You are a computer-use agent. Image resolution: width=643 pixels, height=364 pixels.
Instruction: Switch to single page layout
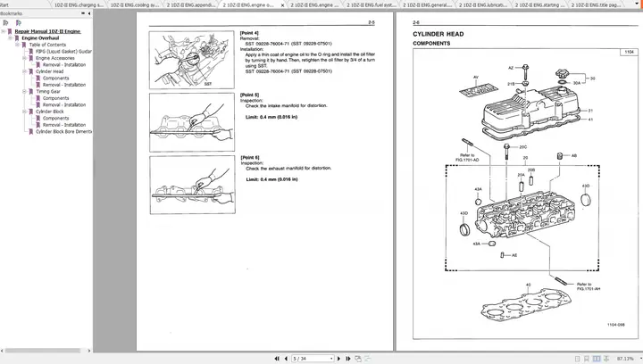pos(578,359)
